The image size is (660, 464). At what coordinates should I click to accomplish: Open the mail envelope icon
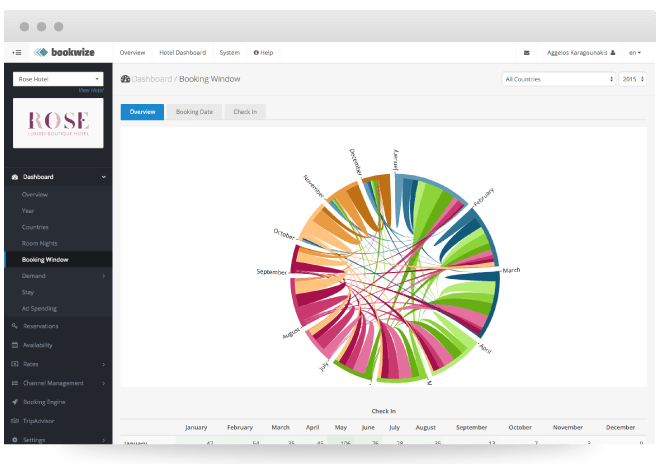pos(526,53)
